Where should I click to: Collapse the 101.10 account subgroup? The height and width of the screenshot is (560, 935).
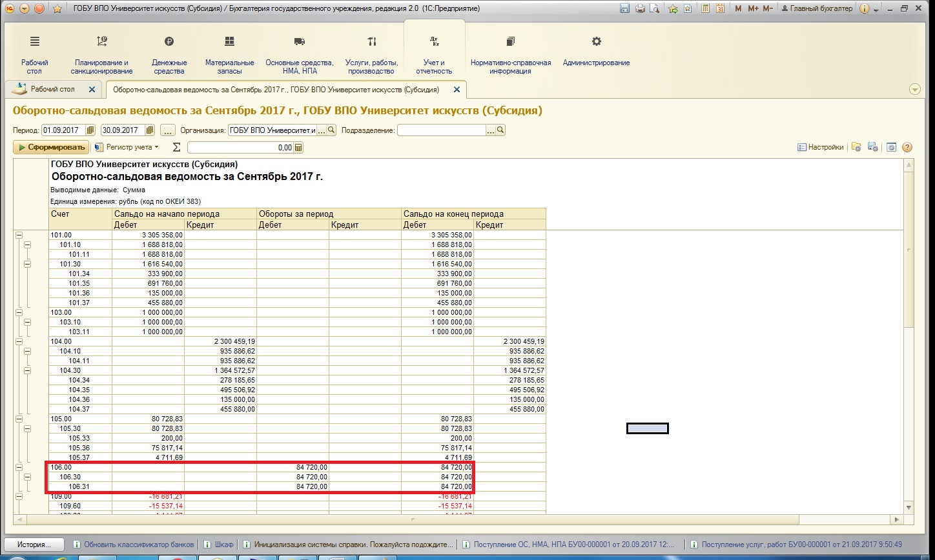pos(27,245)
